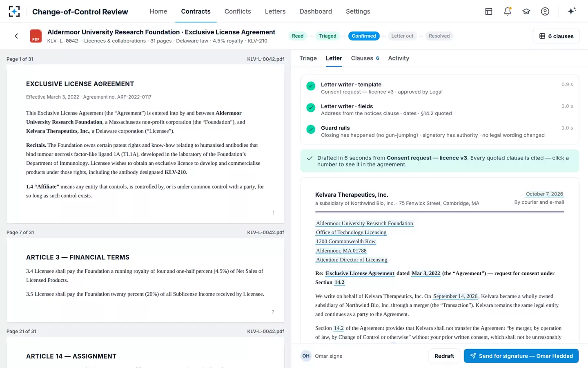Click the Resolved status step
588x368 pixels.
tap(439, 36)
